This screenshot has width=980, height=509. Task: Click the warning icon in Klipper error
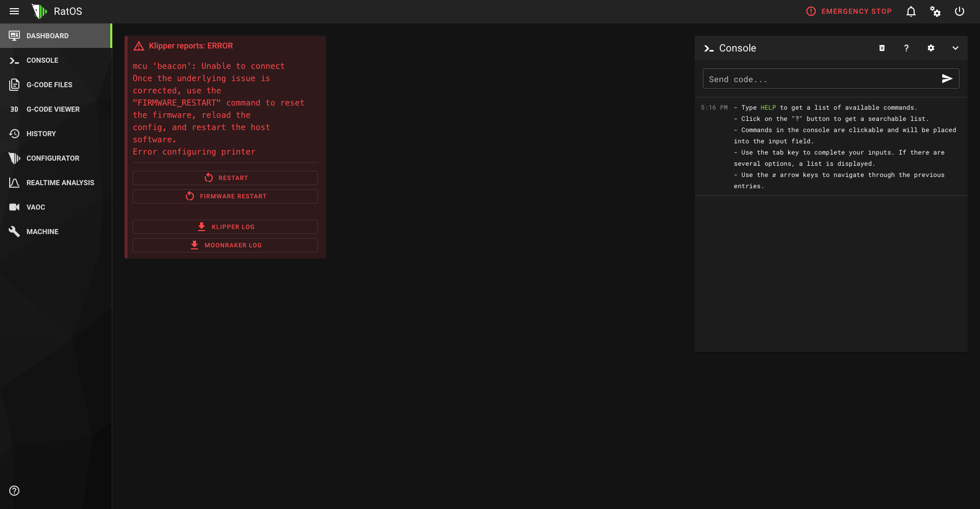[x=139, y=46]
